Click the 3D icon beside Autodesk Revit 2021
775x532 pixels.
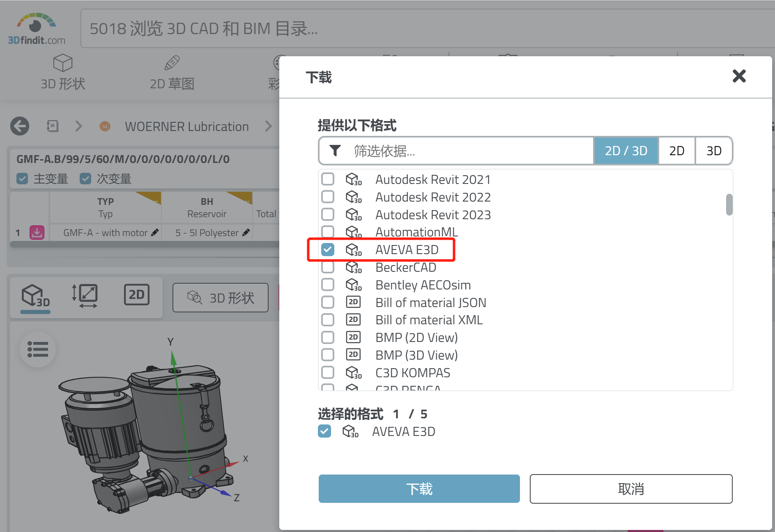(x=354, y=179)
